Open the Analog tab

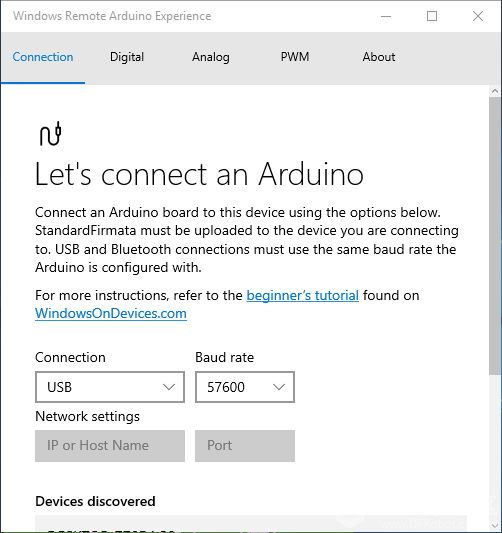[x=211, y=57]
